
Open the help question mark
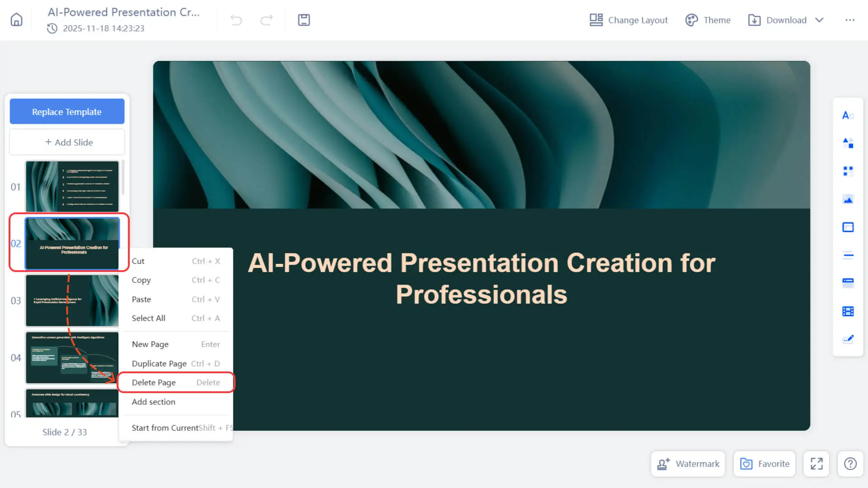click(x=850, y=464)
